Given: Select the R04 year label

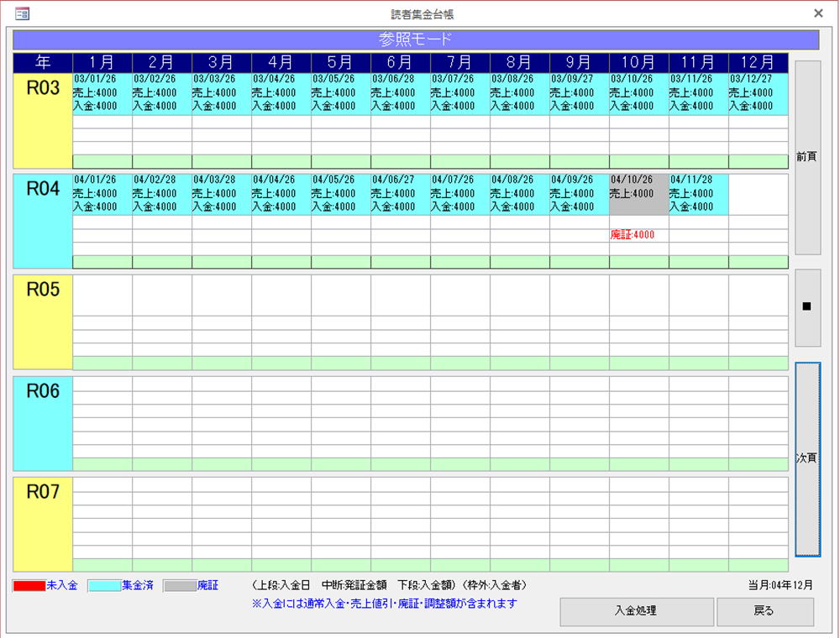Looking at the screenshot, I should (43, 221).
